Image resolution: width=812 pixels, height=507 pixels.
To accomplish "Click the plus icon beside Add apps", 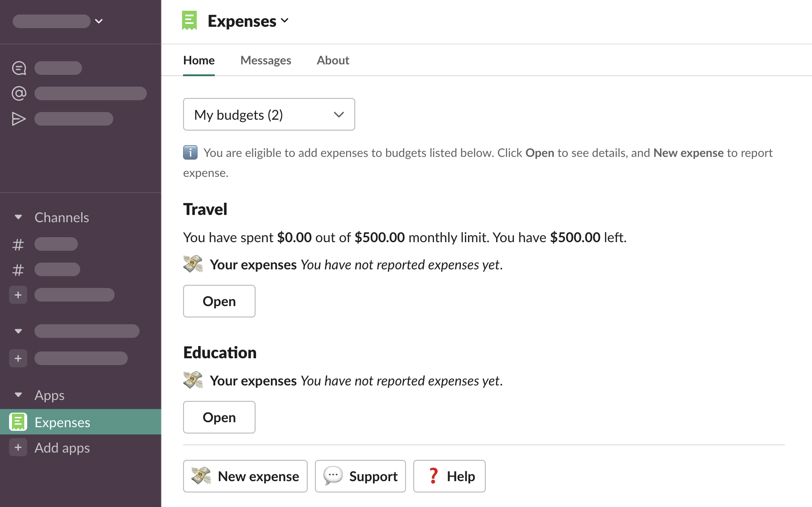I will 18,448.
